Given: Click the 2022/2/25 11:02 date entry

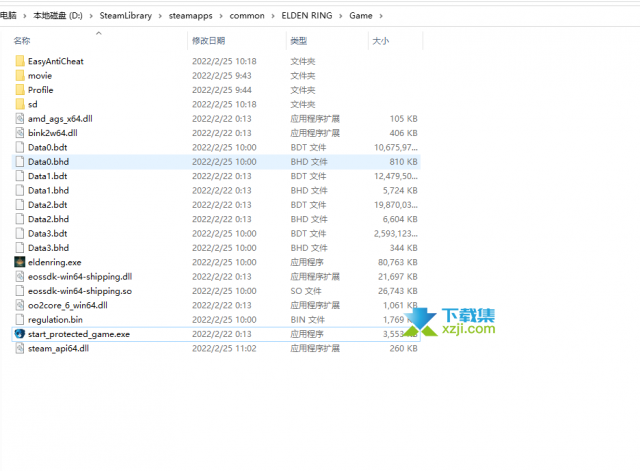Looking at the screenshot, I should pos(224,349).
